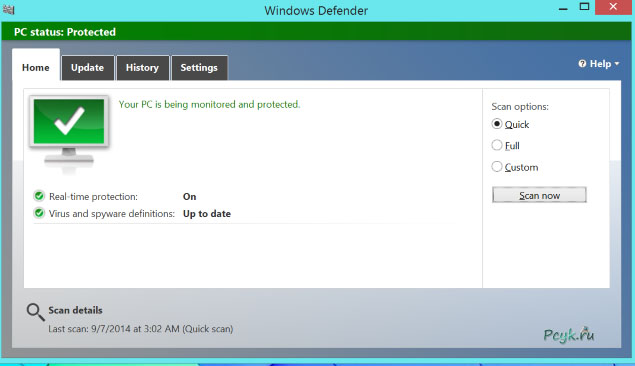Click the 'Windows Defender' window title
Image resolution: width=635 pixels, height=366 pixels.
coord(316,11)
